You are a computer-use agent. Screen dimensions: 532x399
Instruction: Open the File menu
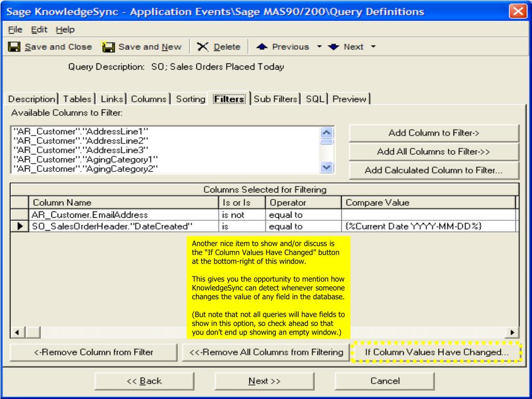tap(15, 30)
